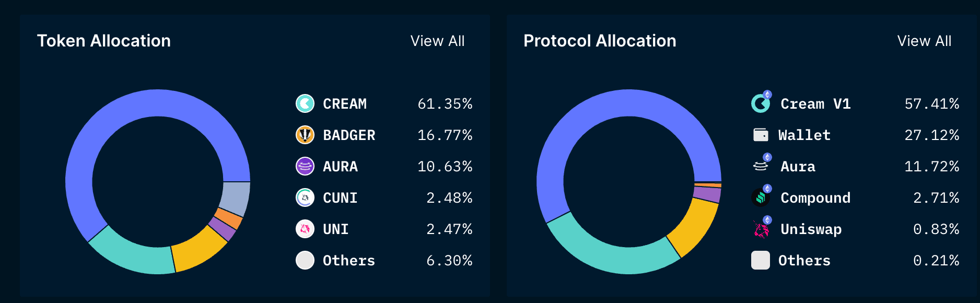Click the Token Allocation heading

pyautogui.click(x=104, y=41)
